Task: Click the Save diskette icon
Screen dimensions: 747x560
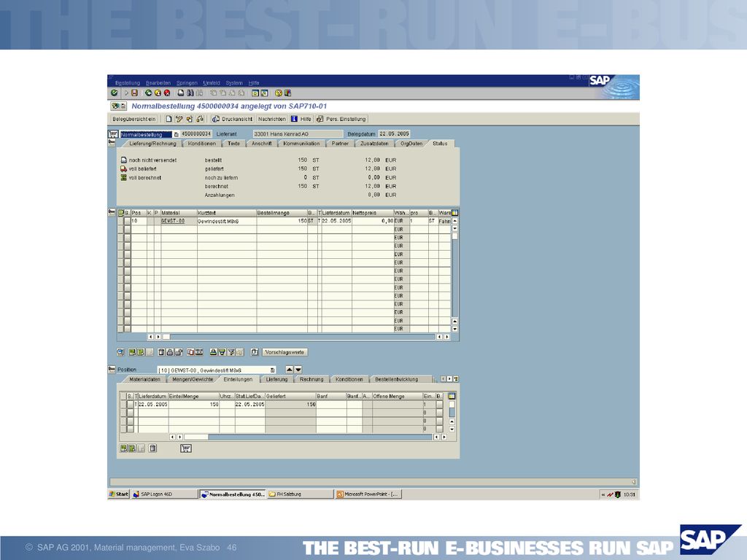Action: (x=135, y=93)
